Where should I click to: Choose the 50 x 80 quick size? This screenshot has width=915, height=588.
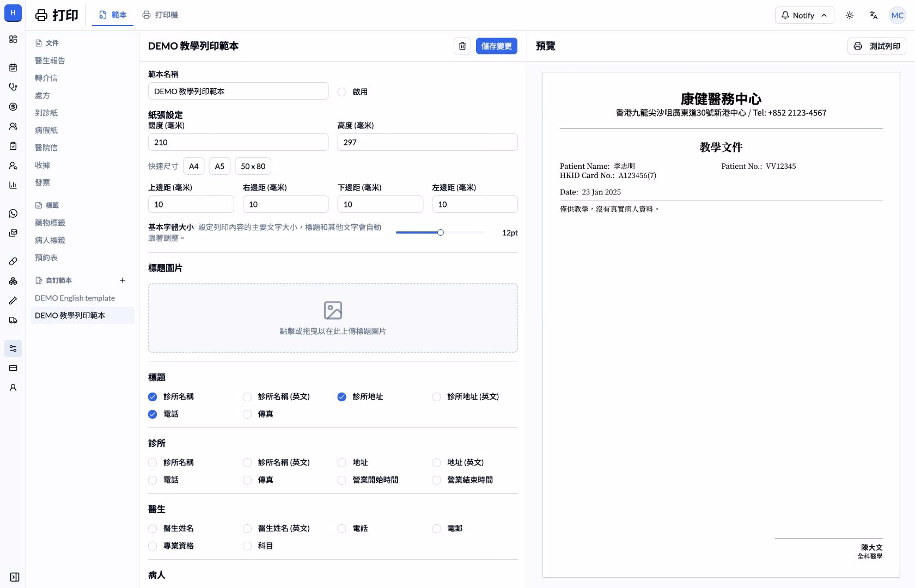tap(253, 166)
